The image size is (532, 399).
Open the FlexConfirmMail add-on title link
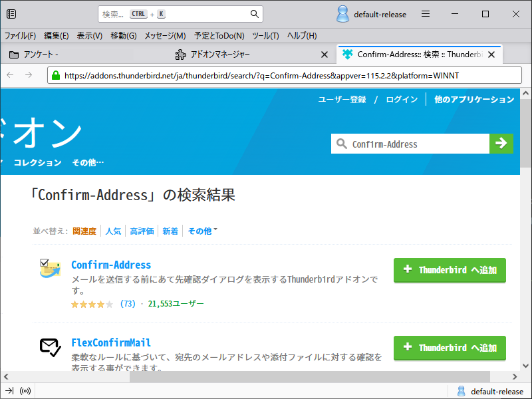pos(111,342)
